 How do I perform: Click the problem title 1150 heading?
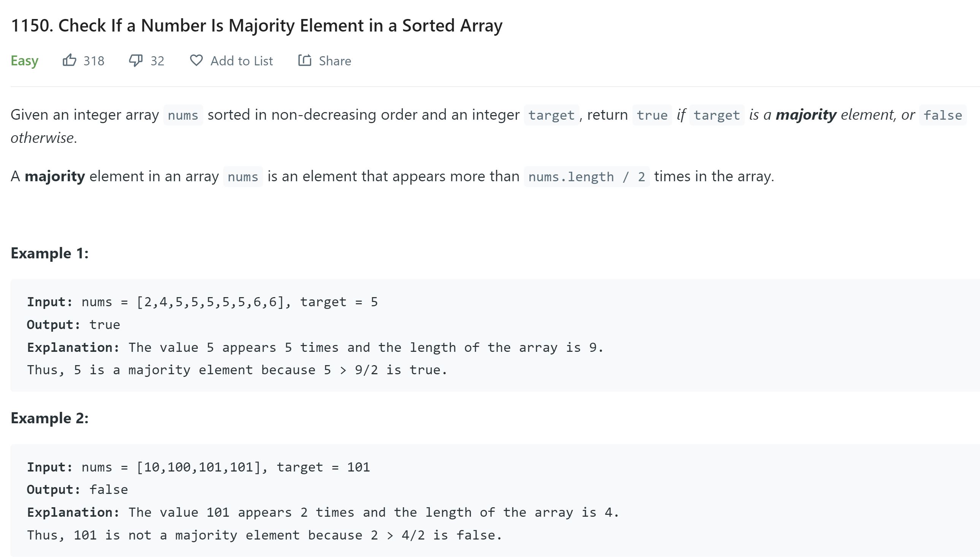point(256,25)
